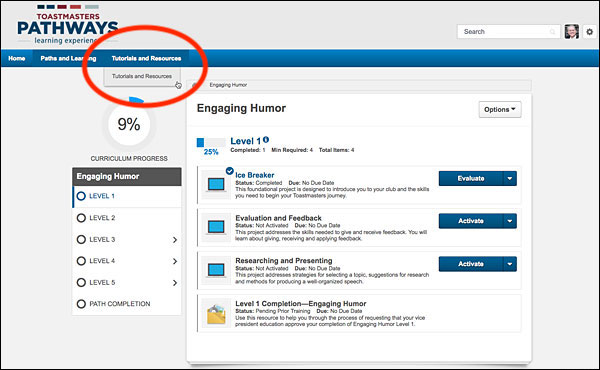Activate the Researching and Presenting project
Viewport: 600px width, 370px height.
click(x=471, y=264)
